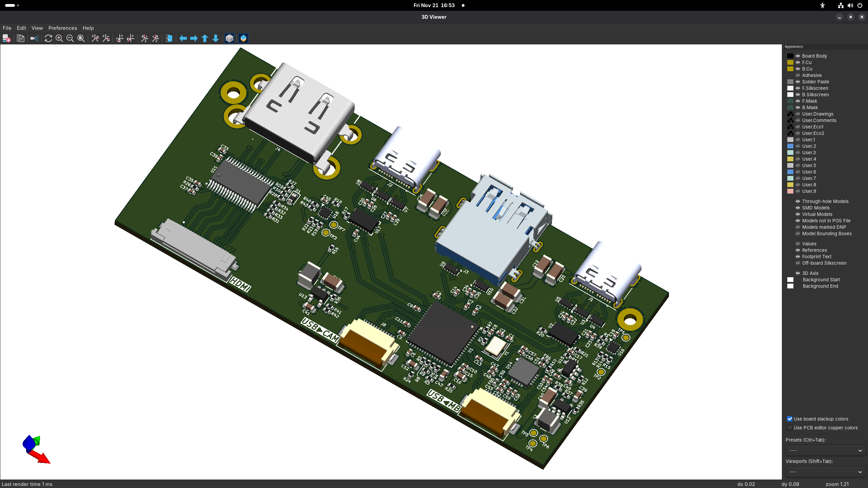Uncheck Use board stackup colors
Viewport: 868px width, 488px height.
coord(790,419)
